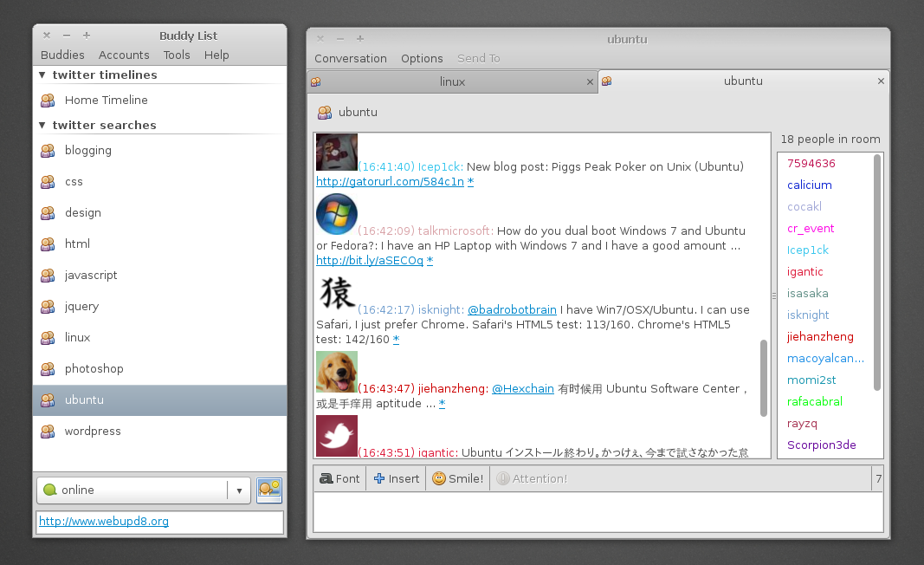The width and height of the screenshot is (924, 565).
Task: Click the green online status icon
Action: (50, 490)
